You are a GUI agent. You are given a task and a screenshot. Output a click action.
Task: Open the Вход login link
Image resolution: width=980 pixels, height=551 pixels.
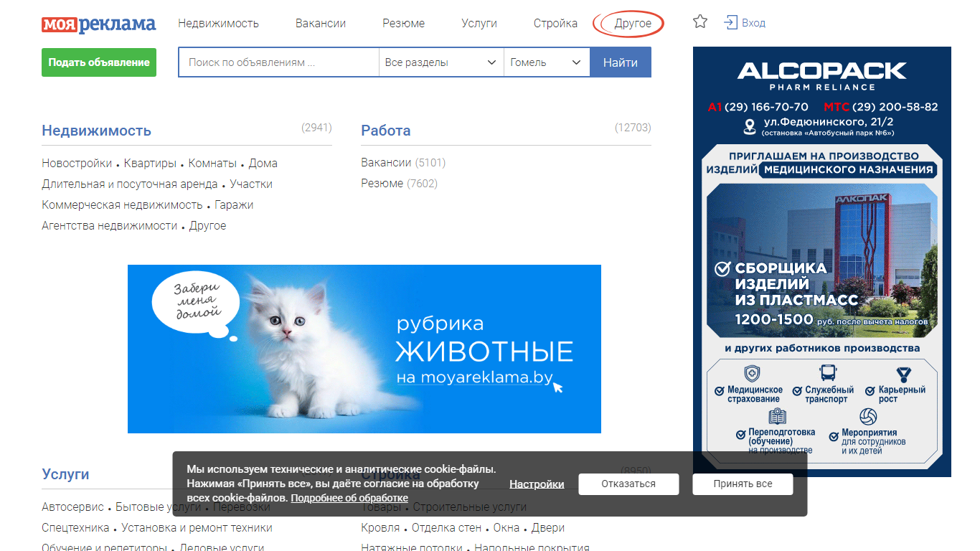click(753, 23)
